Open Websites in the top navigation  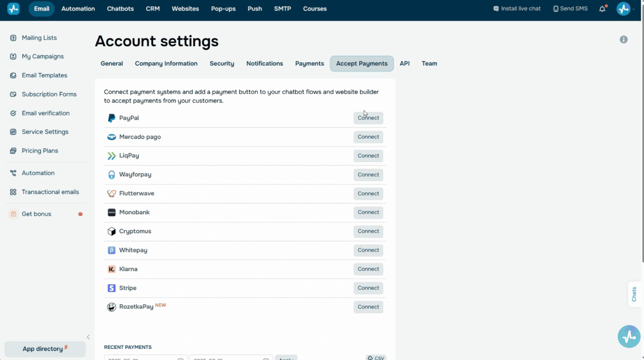pyautogui.click(x=185, y=9)
